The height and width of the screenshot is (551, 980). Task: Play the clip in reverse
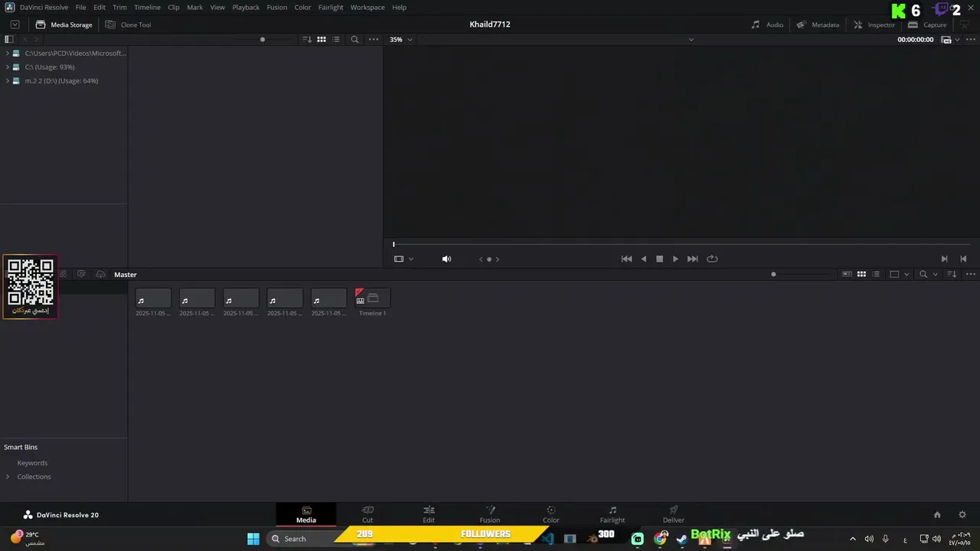[644, 259]
